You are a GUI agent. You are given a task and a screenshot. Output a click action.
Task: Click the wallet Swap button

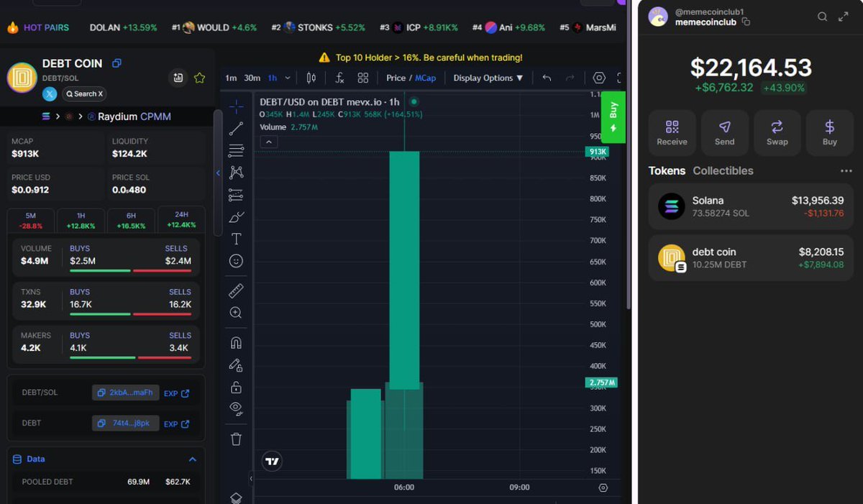(x=777, y=133)
